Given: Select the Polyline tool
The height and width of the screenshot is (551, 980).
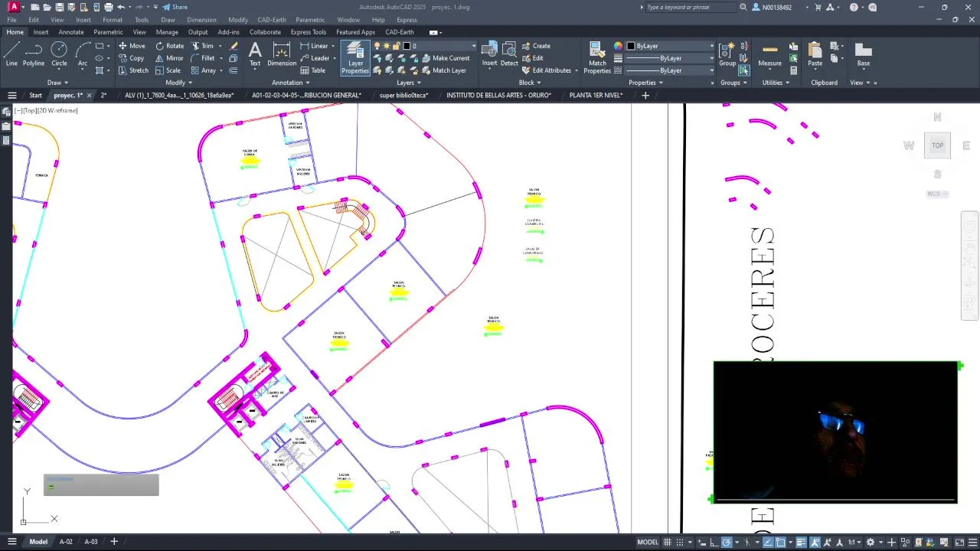Looking at the screenshot, I should click(34, 55).
